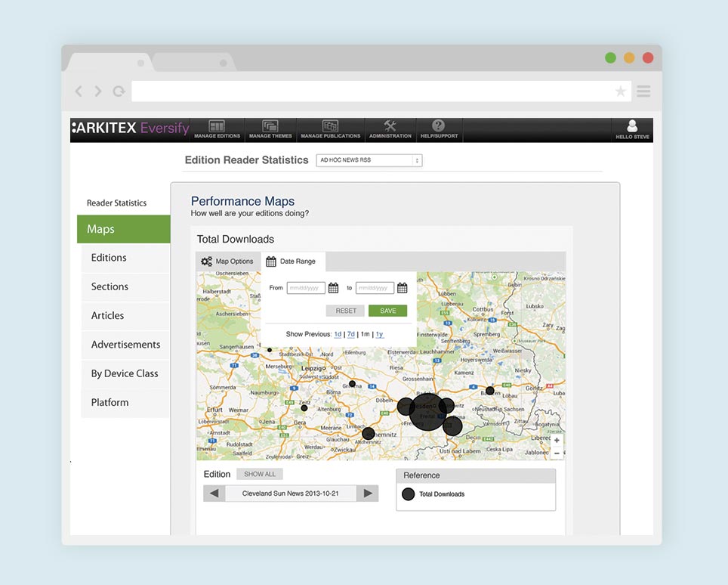
Task: Open the Map Options tab
Action: pyautogui.click(x=227, y=262)
